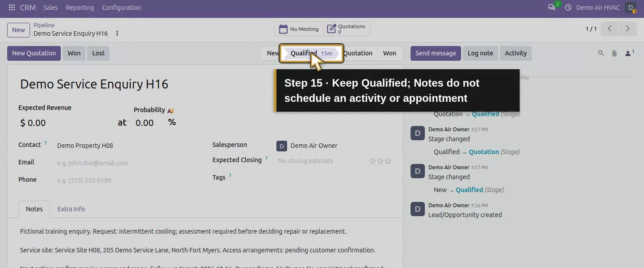
Task: Schedule an Activity from chatter
Action: point(516,53)
